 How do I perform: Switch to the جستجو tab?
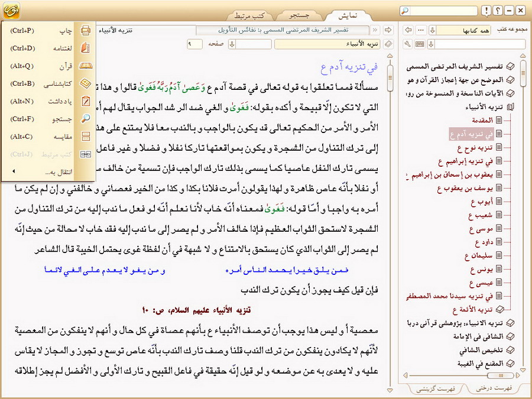pyautogui.click(x=299, y=15)
